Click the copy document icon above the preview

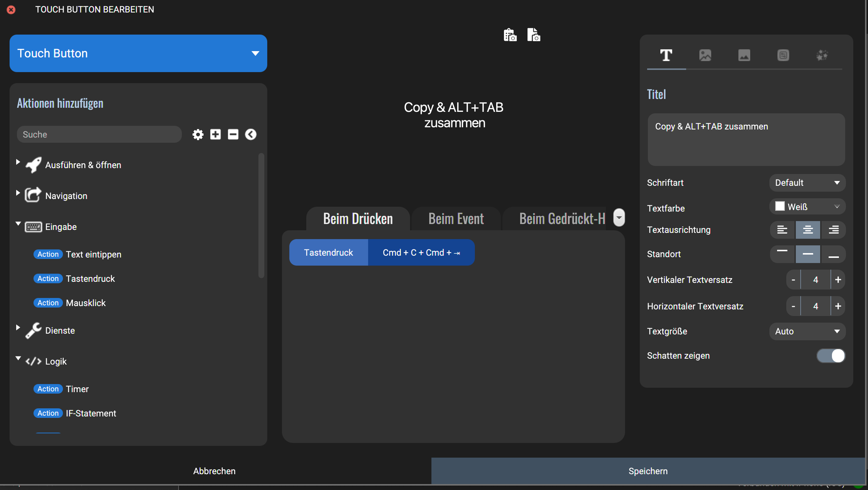point(533,35)
